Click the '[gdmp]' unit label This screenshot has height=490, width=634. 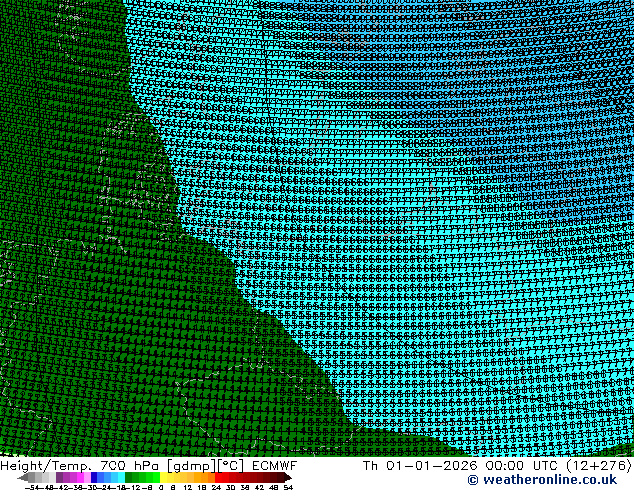tap(192, 466)
